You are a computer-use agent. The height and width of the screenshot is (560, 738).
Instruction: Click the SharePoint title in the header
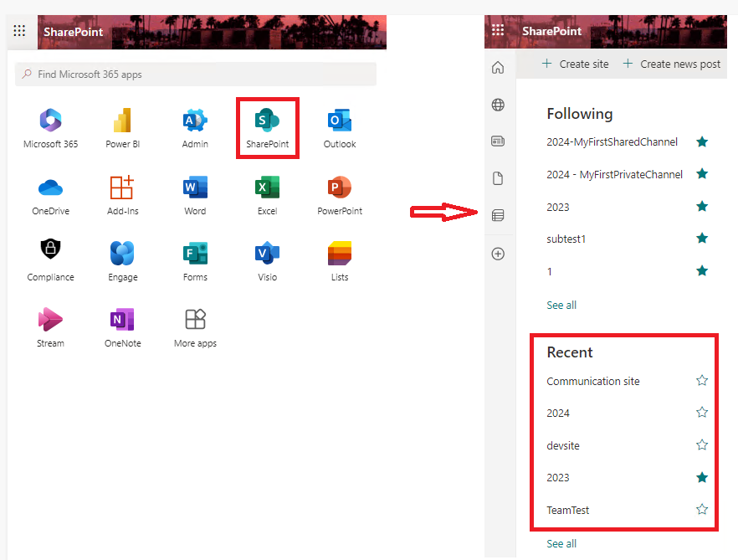click(x=73, y=31)
